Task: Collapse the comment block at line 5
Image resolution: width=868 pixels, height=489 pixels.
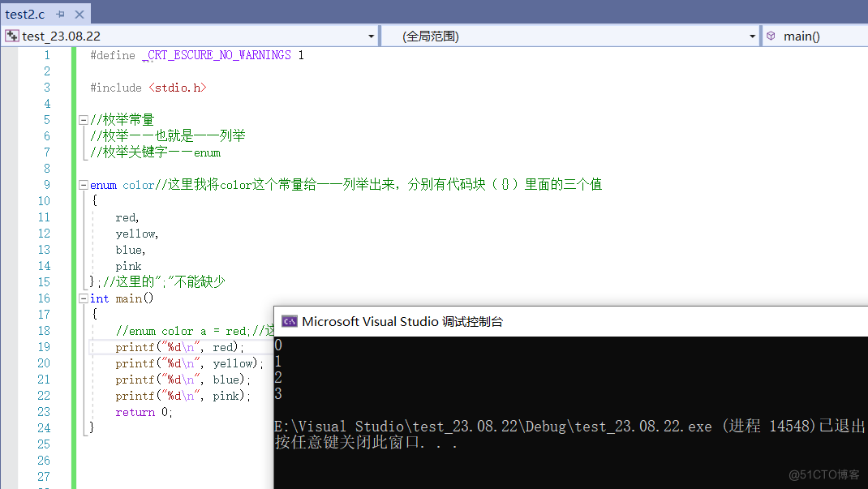Action: [x=83, y=119]
